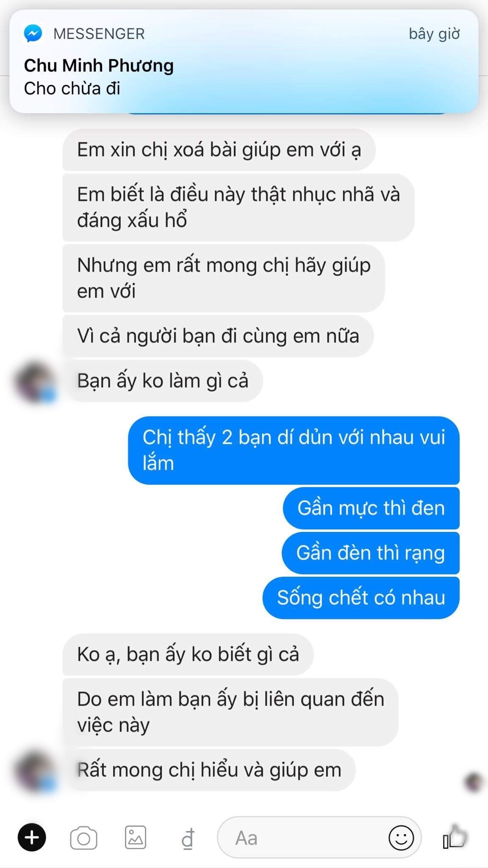
Task: Open the Chu Minh Phương notification banner
Action: click(x=244, y=61)
